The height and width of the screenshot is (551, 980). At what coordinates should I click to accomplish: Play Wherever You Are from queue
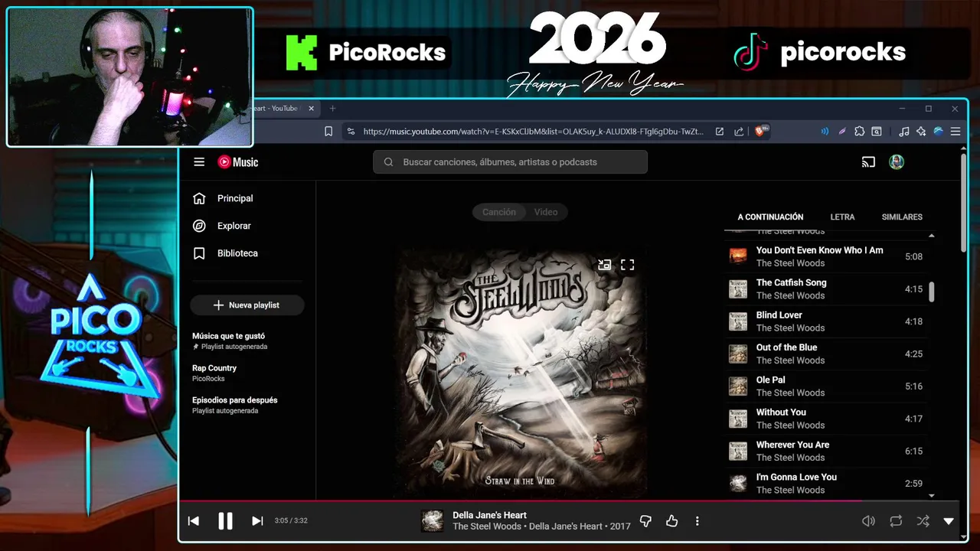pyautogui.click(x=825, y=451)
